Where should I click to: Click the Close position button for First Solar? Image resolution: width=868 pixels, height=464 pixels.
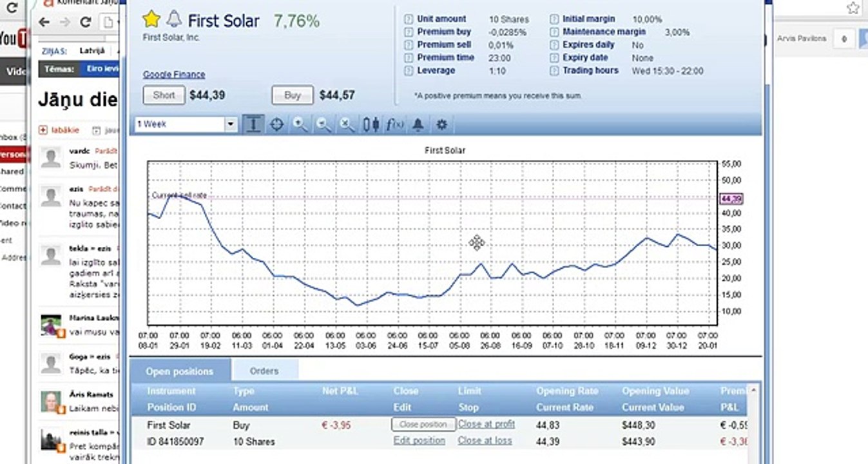coord(423,425)
